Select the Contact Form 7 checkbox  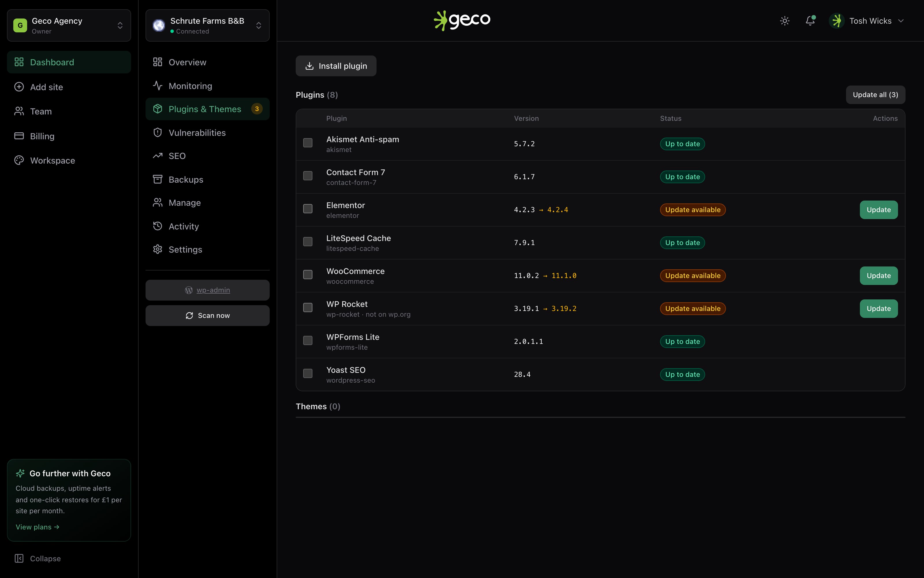(x=308, y=176)
